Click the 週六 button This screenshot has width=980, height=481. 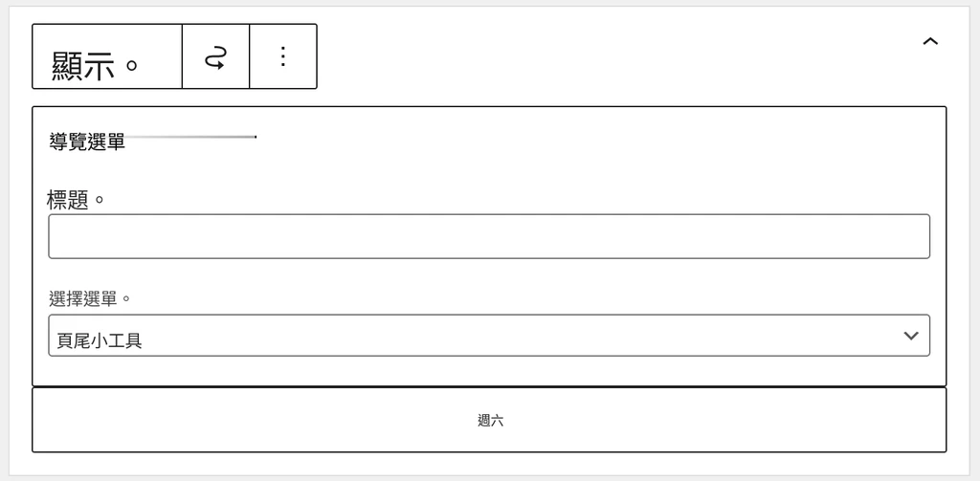click(489, 420)
